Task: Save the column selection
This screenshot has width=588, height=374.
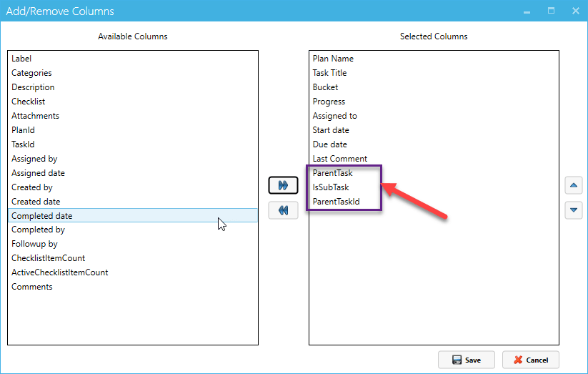Action: click(x=466, y=360)
